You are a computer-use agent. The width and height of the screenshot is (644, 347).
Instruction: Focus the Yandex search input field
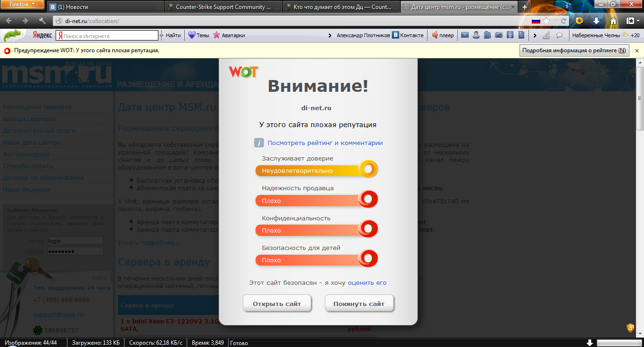pyautogui.click(x=107, y=35)
